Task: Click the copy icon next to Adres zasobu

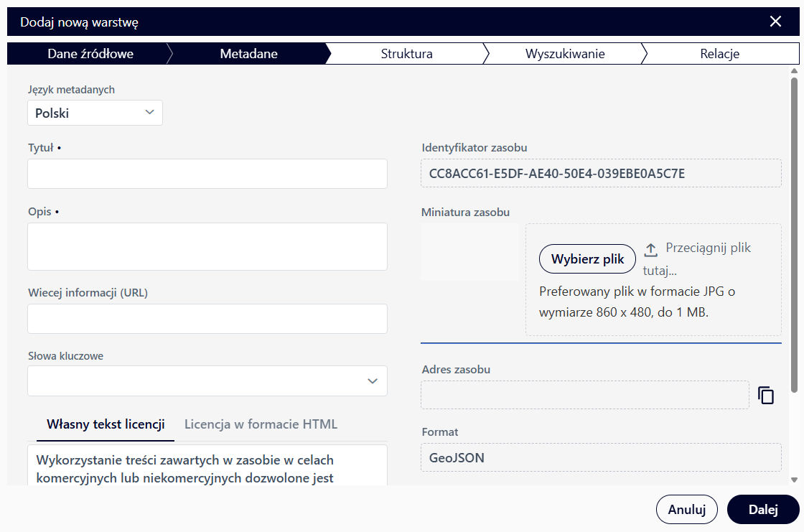Action: click(766, 395)
